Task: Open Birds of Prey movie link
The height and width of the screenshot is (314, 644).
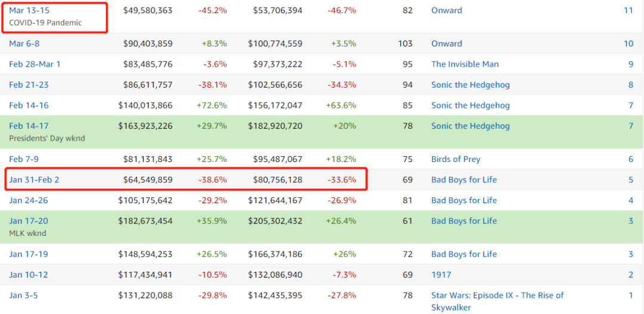Action: click(x=456, y=159)
